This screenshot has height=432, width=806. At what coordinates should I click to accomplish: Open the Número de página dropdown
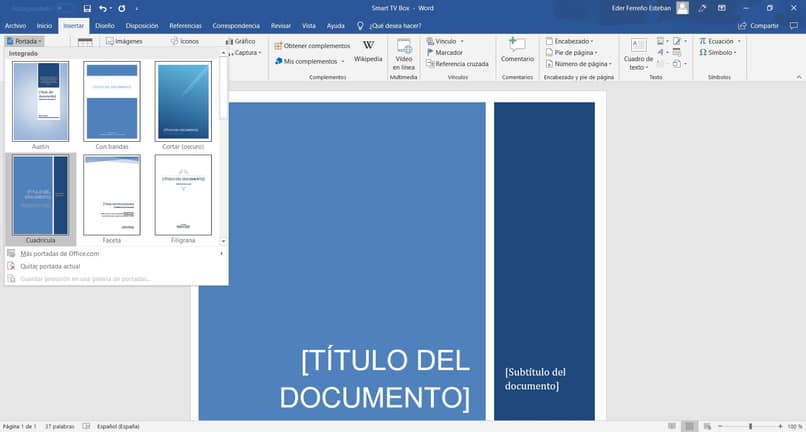click(x=579, y=64)
